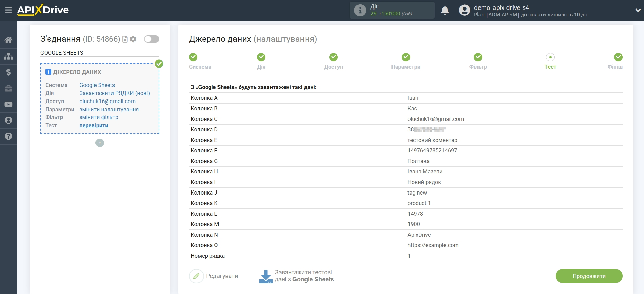Open connection settings gear icon
The width and height of the screenshot is (644, 294).
(133, 39)
